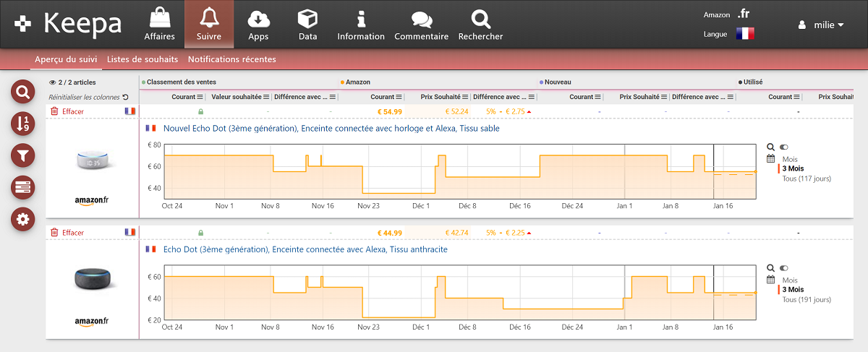
Task: Click the green lock icon in Tissu anthracite row
Action: pyautogui.click(x=200, y=233)
